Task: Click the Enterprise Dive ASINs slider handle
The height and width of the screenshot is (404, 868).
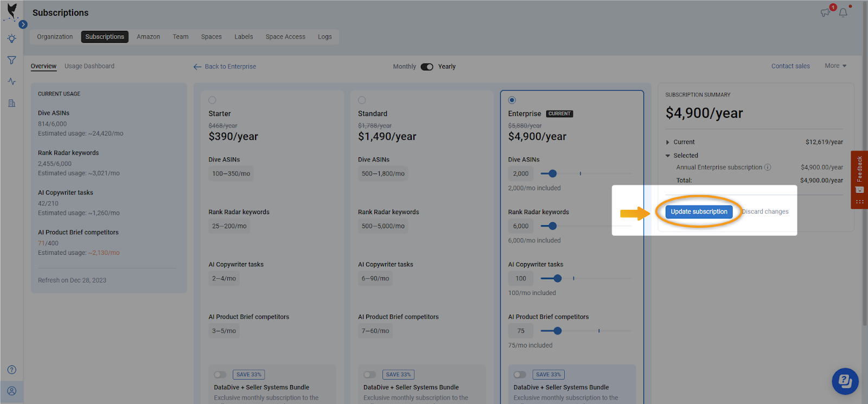Action: coord(552,174)
